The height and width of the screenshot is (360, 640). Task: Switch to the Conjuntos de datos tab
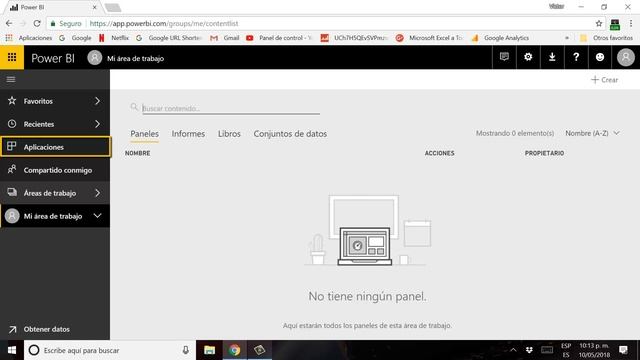click(x=290, y=134)
